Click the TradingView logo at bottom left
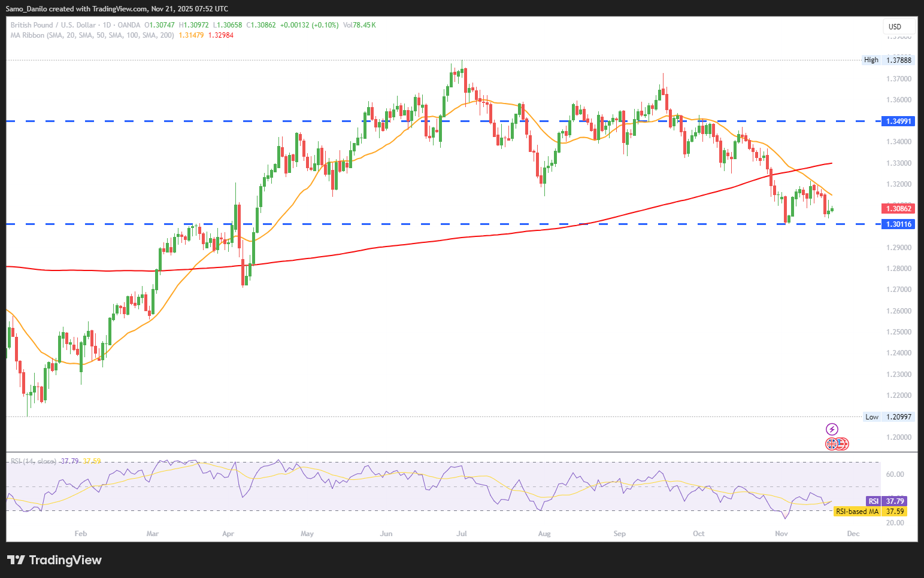The width and height of the screenshot is (924, 578). pos(54,560)
